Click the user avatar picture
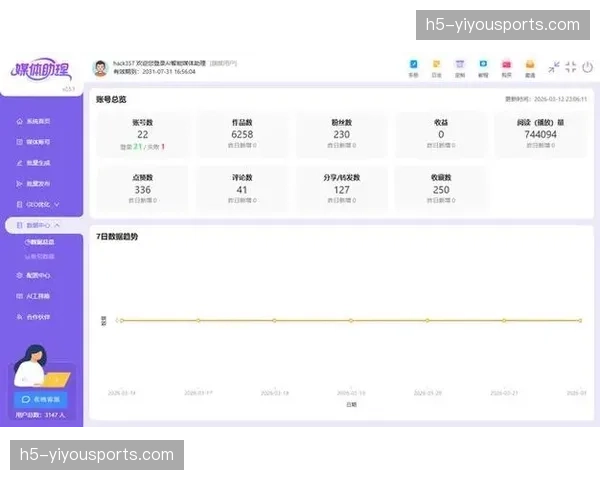Image resolution: width=600 pixels, height=480 pixels. click(100, 68)
